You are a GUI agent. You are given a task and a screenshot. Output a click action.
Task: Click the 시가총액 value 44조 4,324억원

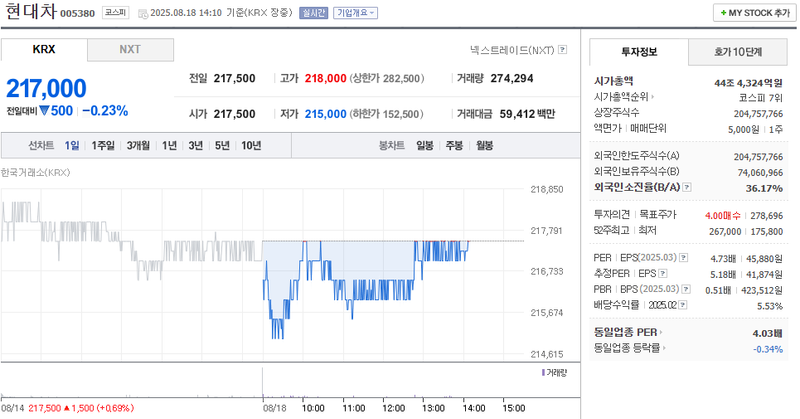(x=748, y=83)
